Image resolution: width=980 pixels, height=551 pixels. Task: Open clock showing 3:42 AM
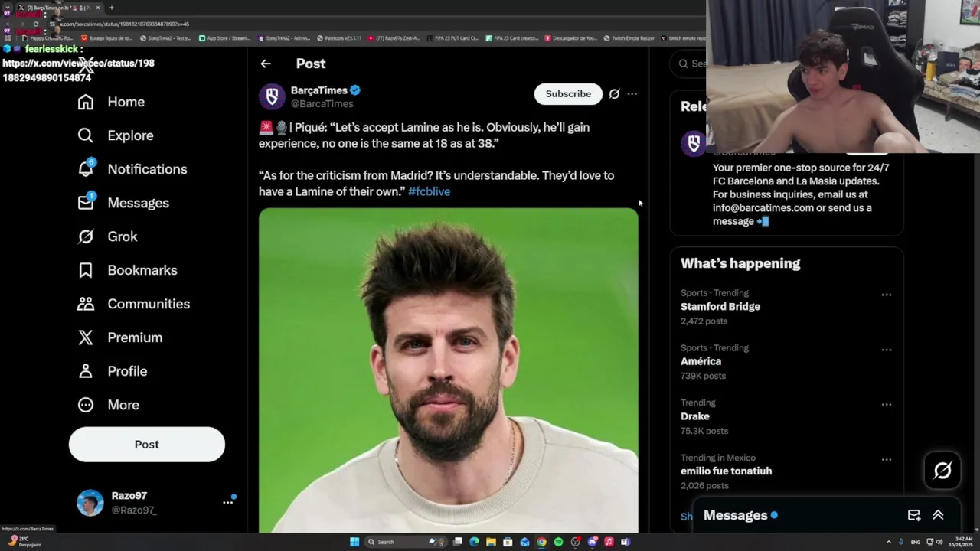click(x=962, y=542)
